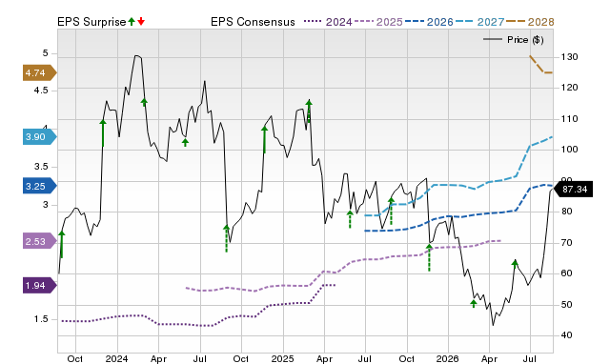Click the light blue 3.90 value tag
This screenshot has width=610, height=364.
pos(40,137)
